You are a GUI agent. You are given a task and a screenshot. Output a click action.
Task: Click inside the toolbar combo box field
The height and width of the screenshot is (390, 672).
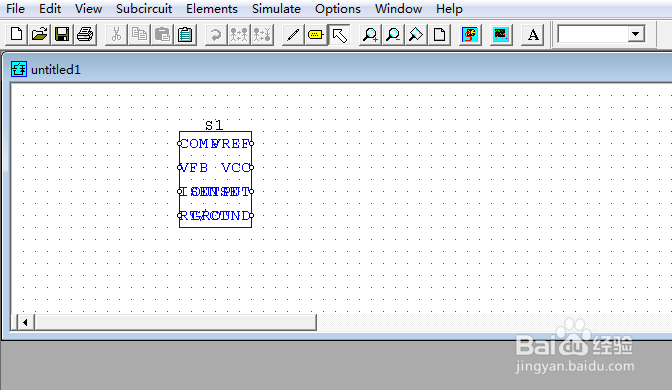(593, 34)
